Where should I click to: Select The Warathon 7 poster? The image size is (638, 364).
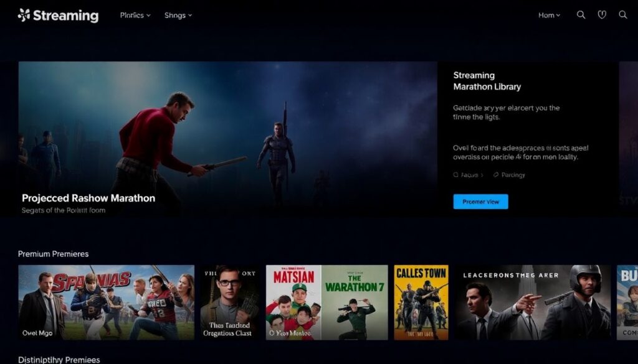[x=354, y=302]
